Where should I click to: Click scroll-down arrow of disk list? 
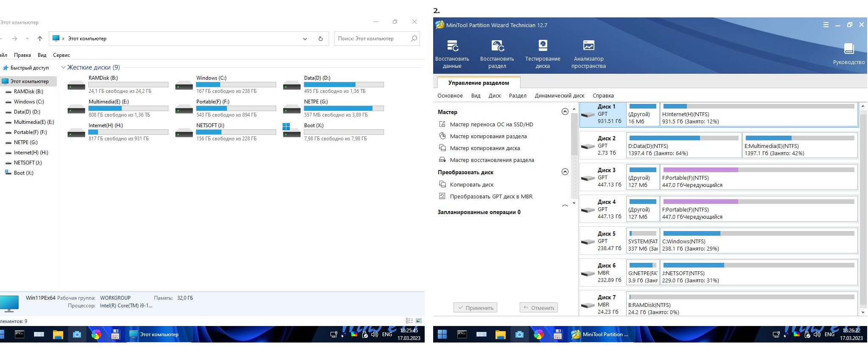coord(862,312)
